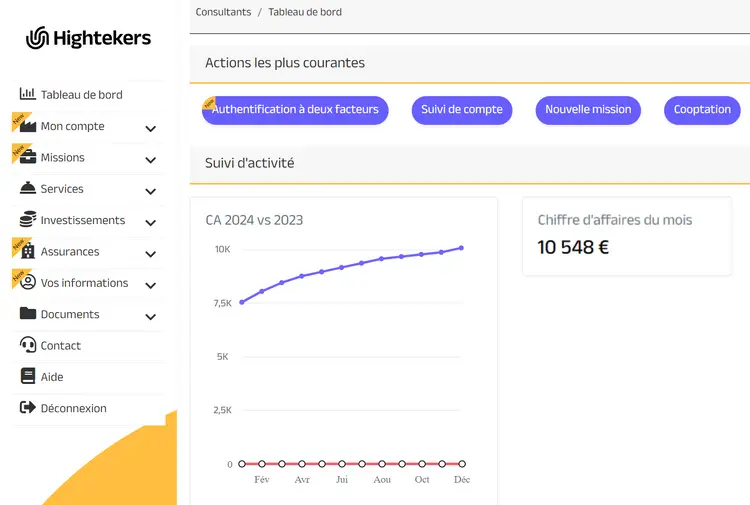This screenshot has height=505, width=750.
Task: Click the Hightekers logo
Action: [x=89, y=39]
